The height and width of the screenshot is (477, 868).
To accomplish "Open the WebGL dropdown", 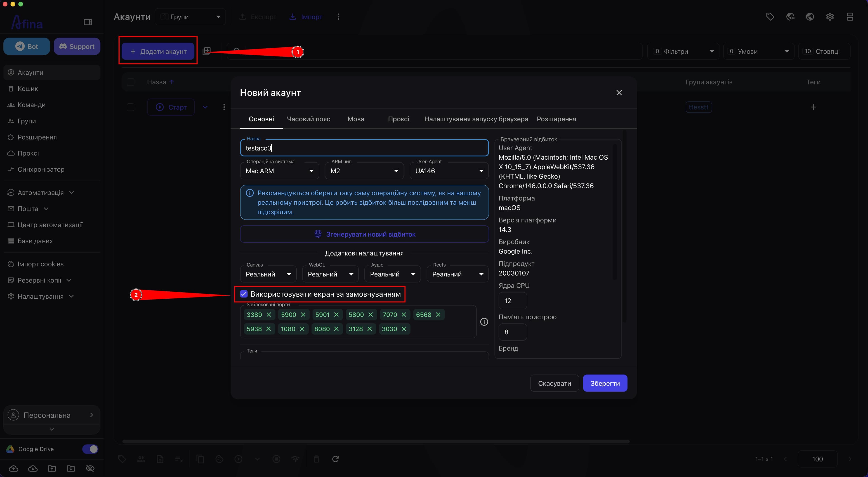I will 330,274.
